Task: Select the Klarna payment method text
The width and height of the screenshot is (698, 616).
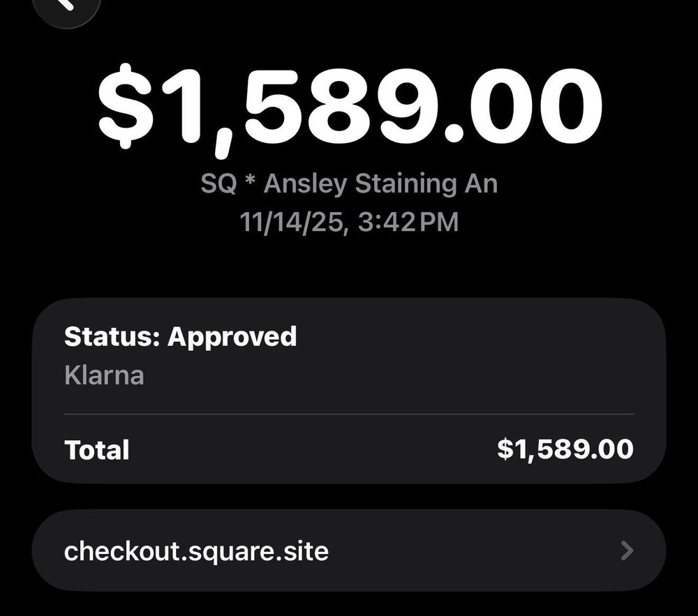Action: pos(104,375)
